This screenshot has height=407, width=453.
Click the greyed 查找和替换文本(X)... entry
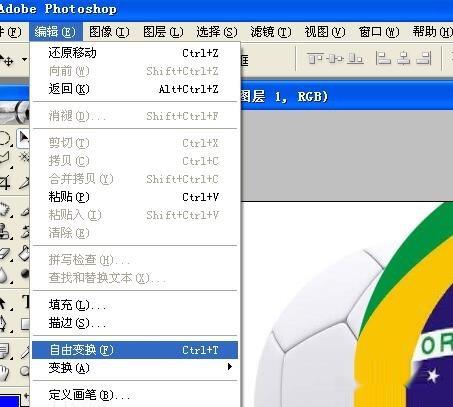135,278
